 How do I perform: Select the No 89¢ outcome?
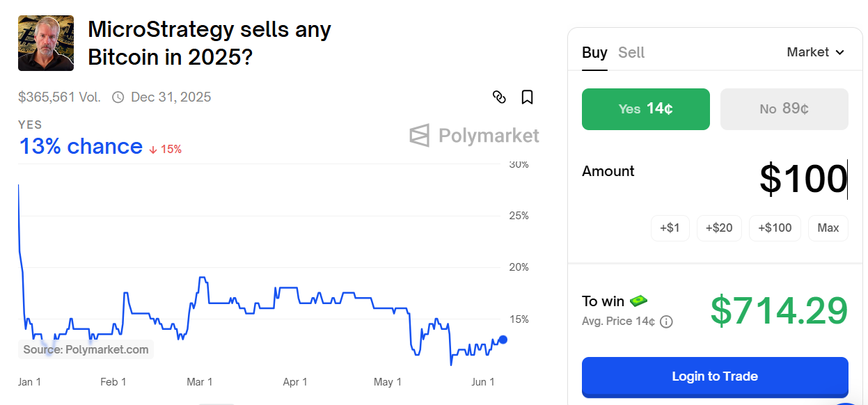pyautogui.click(x=784, y=109)
